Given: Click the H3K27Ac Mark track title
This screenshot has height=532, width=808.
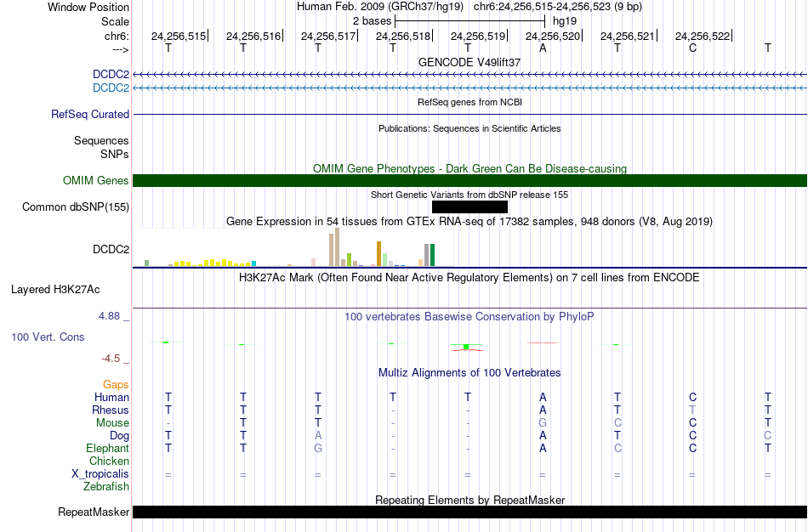Looking at the screenshot, I should click(x=469, y=278).
